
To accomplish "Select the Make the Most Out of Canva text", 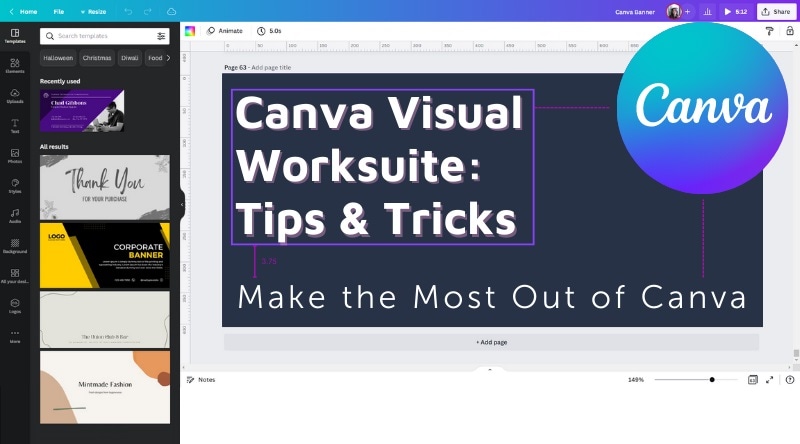I will coord(492,297).
